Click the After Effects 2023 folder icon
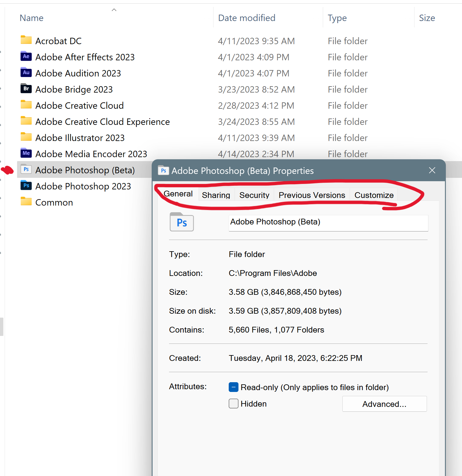 (26, 56)
